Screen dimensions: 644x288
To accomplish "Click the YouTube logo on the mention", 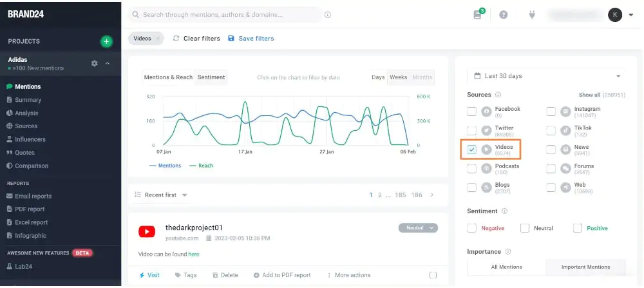I will click(147, 232).
